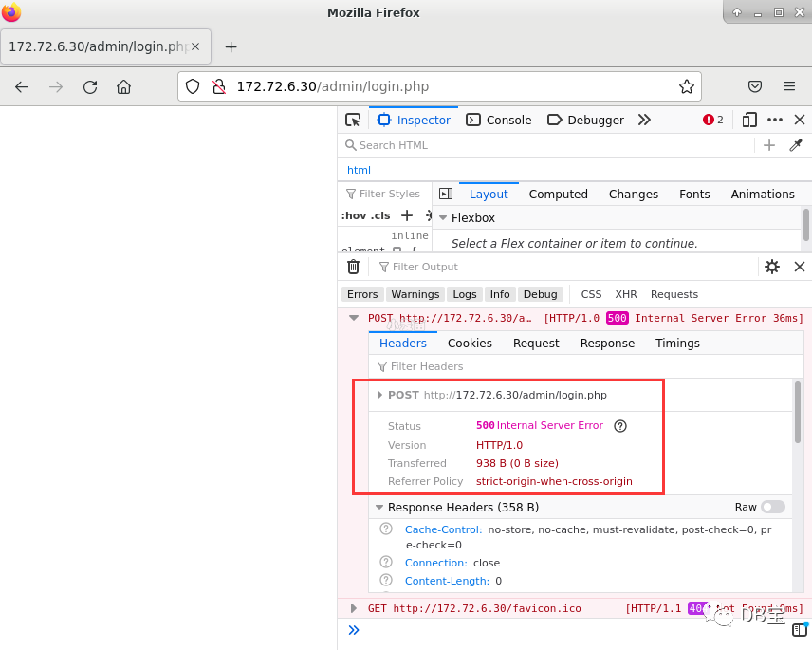The height and width of the screenshot is (650, 812).
Task: Collapse the Flexbox section
Action: click(x=443, y=218)
